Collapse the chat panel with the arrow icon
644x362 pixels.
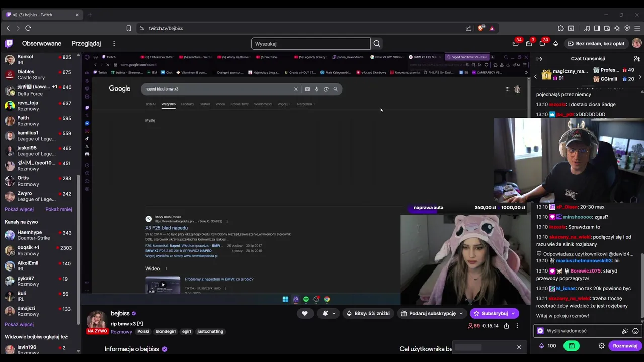(x=539, y=59)
